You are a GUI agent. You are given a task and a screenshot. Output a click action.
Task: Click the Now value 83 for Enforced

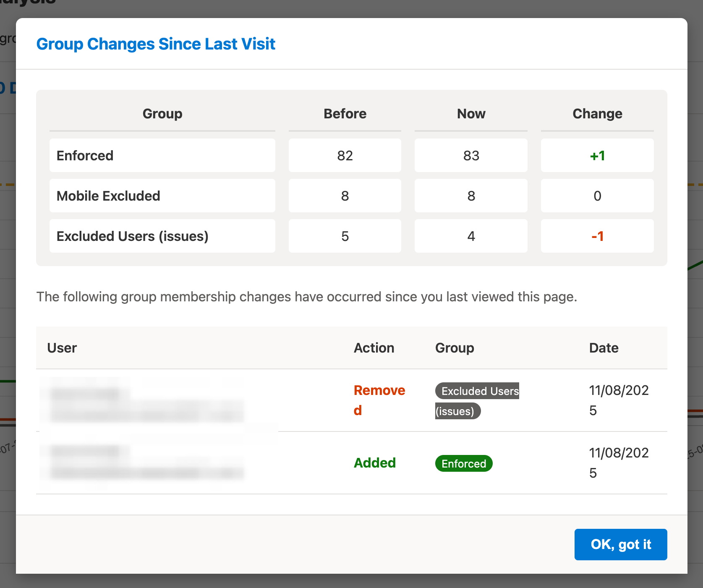tap(470, 155)
